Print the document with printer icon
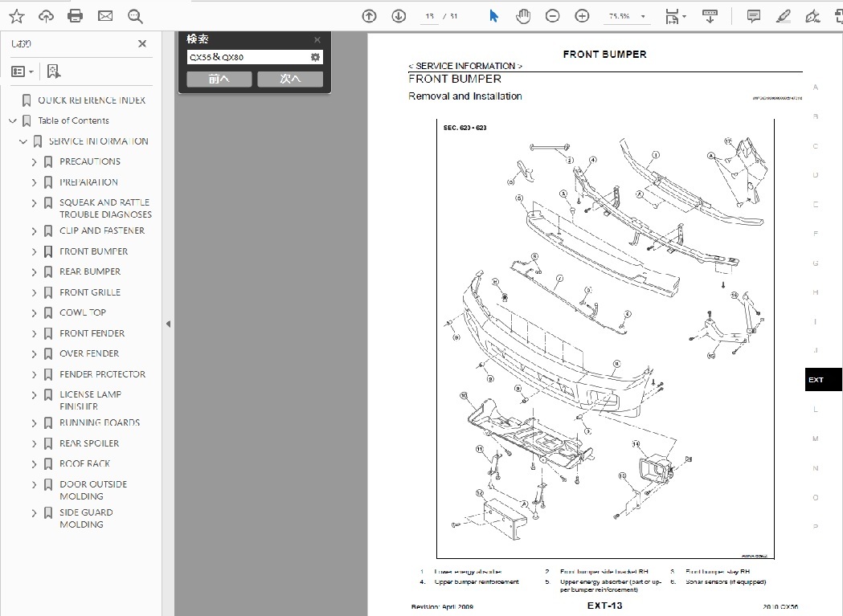The image size is (843, 616). [x=76, y=16]
